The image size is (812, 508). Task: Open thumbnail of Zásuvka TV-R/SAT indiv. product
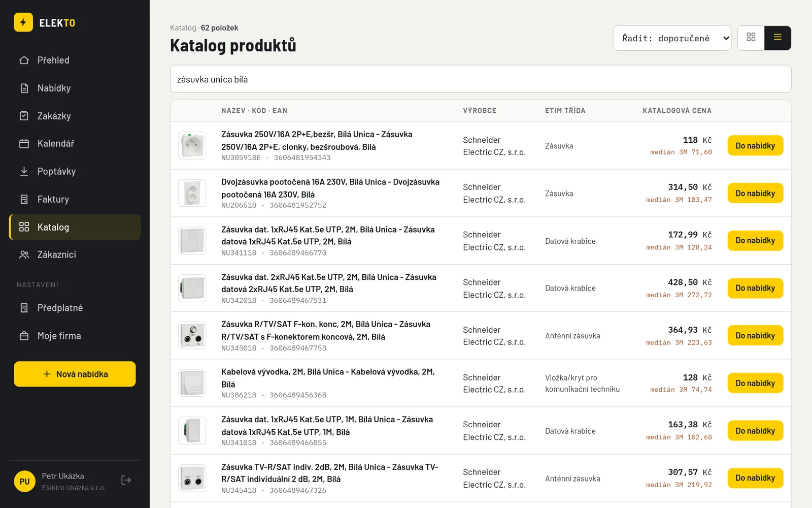point(192,478)
